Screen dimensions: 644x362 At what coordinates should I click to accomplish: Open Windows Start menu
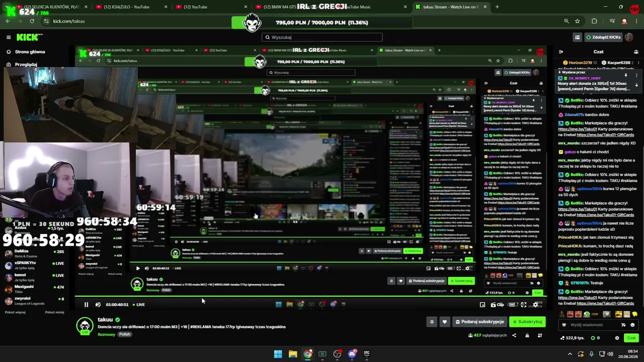(278, 354)
